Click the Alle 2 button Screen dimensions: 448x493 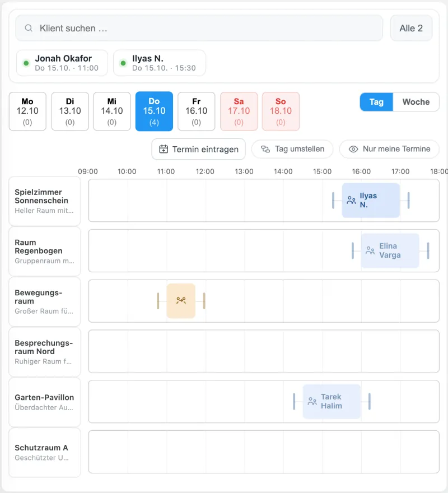point(411,29)
